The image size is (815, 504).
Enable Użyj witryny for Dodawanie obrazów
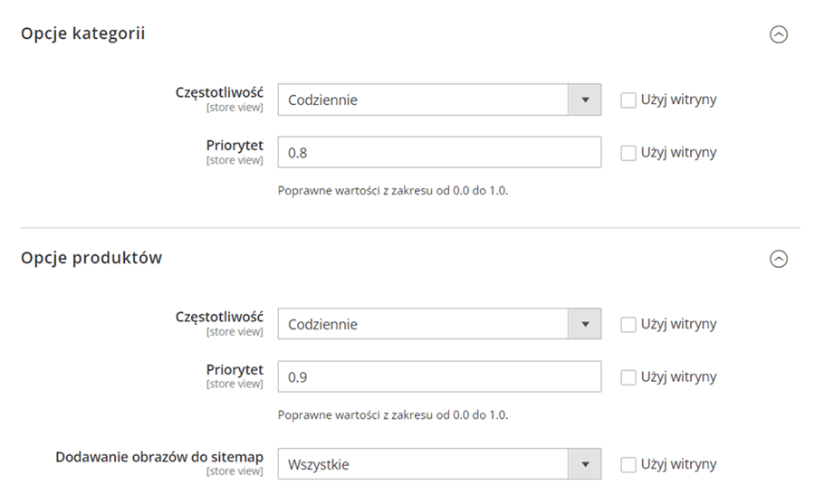coord(628,465)
